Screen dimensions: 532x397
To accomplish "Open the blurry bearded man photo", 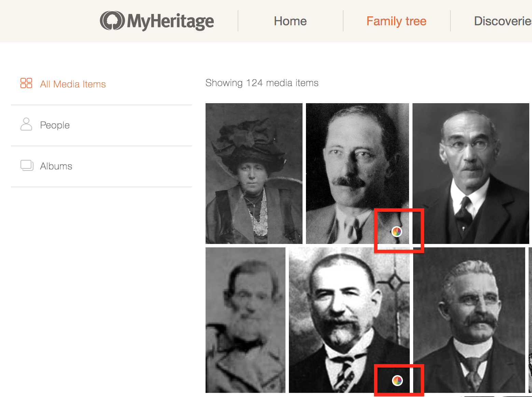I will coord(245,320).
